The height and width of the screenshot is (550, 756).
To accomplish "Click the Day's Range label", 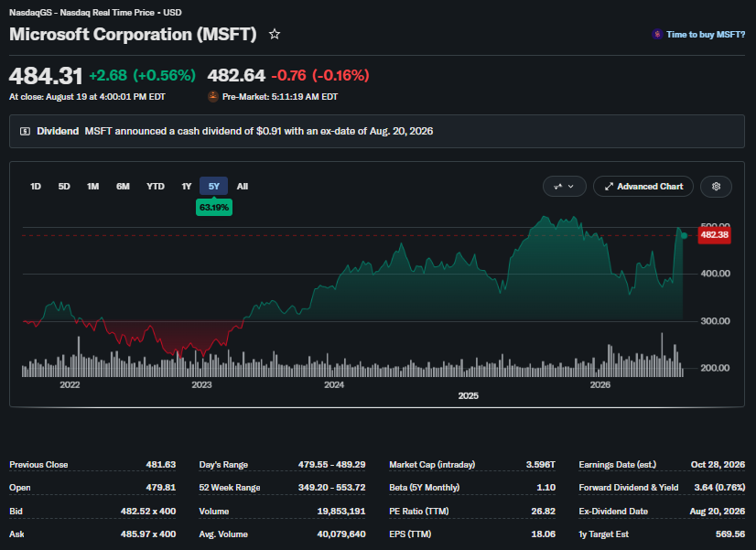I will pos(223,465).
